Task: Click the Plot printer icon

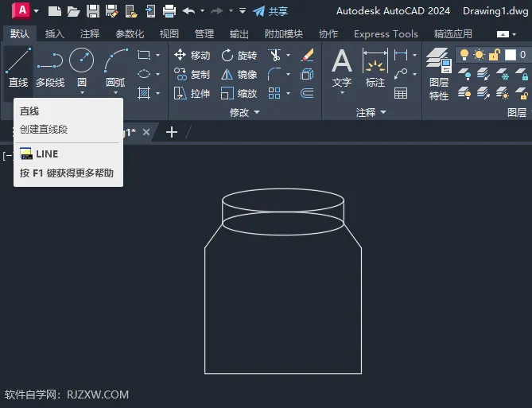Action: click(x=169, y=11)
